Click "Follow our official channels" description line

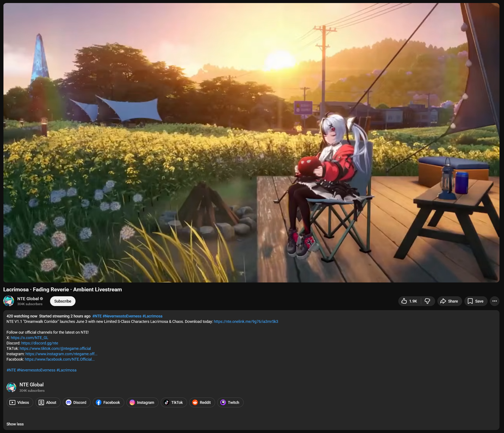tap(48, 332)
